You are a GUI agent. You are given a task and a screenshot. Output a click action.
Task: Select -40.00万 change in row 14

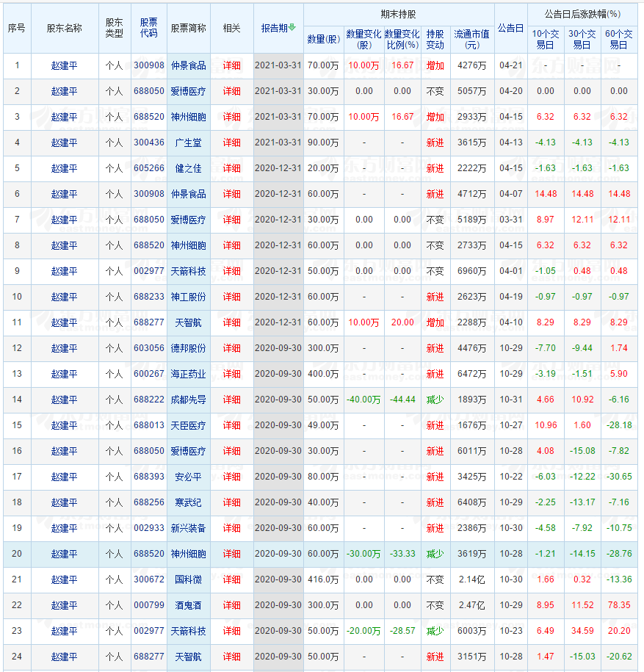tap(363, 400)
